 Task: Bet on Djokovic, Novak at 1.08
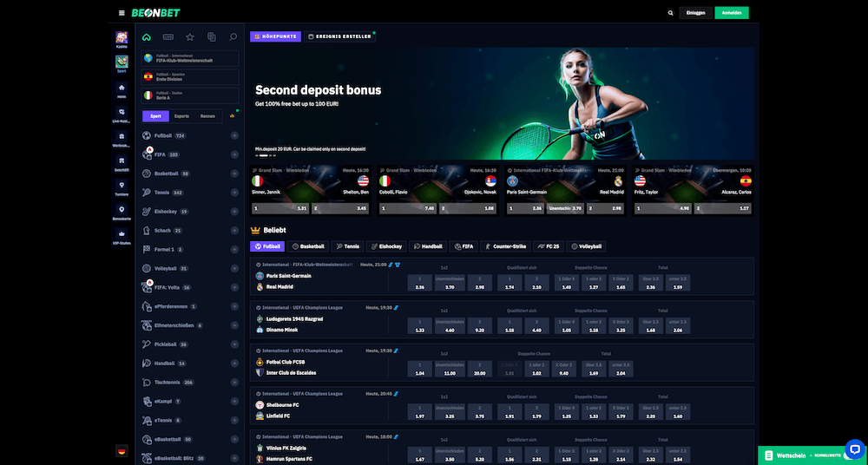point(468,209)
